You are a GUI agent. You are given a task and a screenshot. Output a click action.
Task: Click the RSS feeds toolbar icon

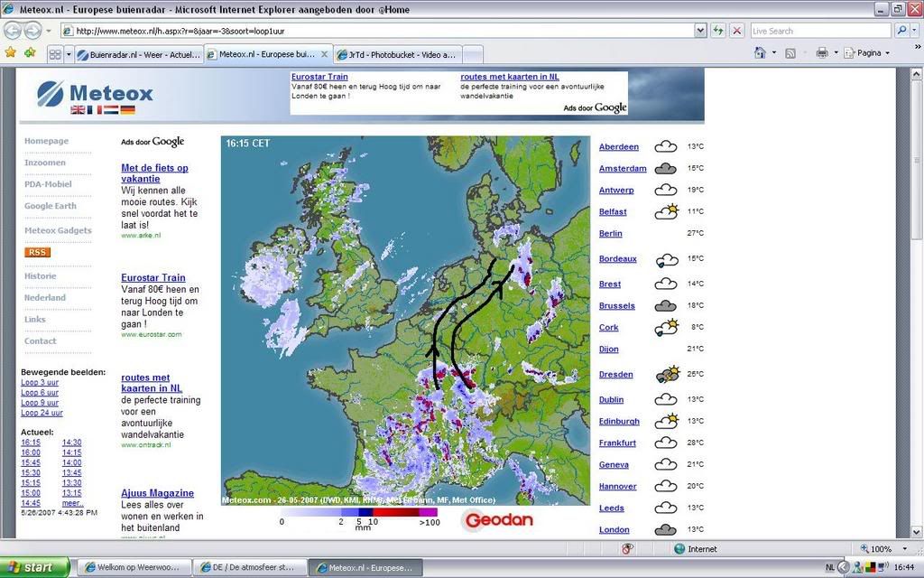point(790,53)
